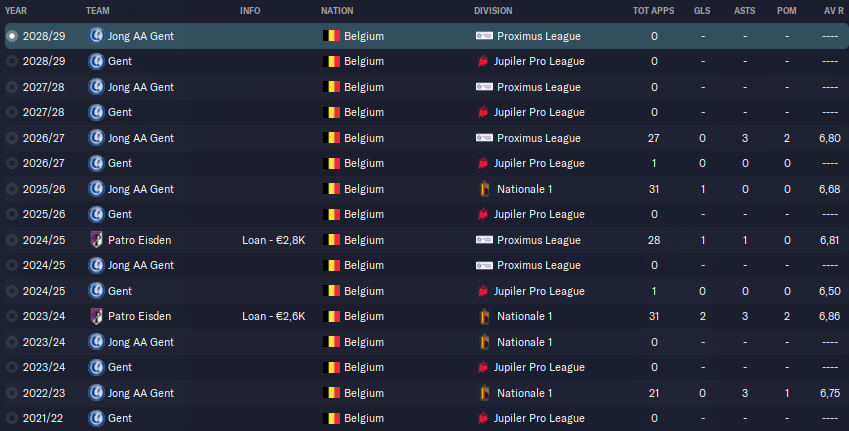Select radio button for 2021/22 Gent row

11,419
